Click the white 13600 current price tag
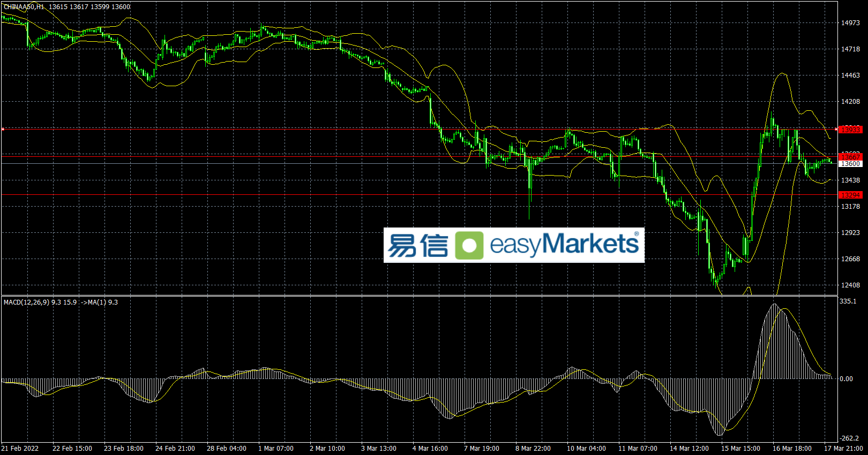The image size is (868, 455). click(x=850, y=164)
